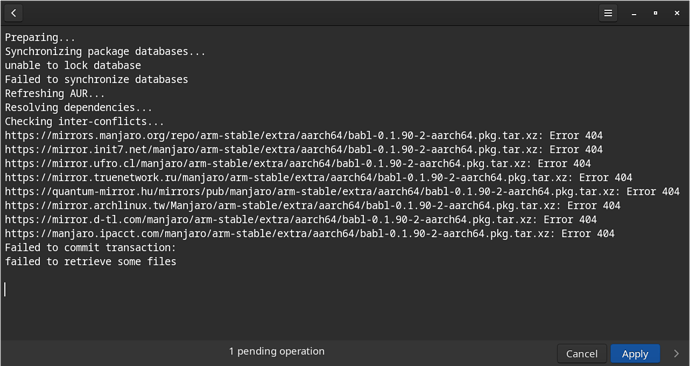Click the mirror.truenetwork.ru Error 404 line
Viewport: 690px width, 366px height.
(x=319, y=178)
